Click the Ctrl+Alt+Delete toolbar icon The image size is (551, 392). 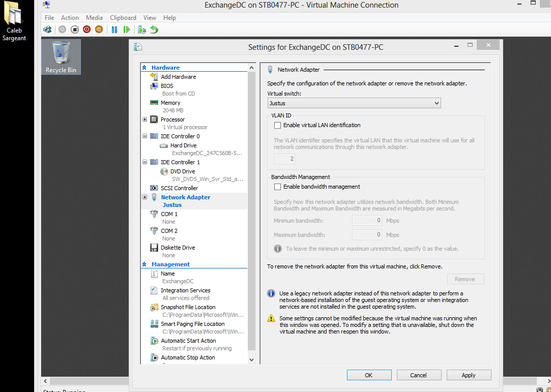tap(47, 29)
